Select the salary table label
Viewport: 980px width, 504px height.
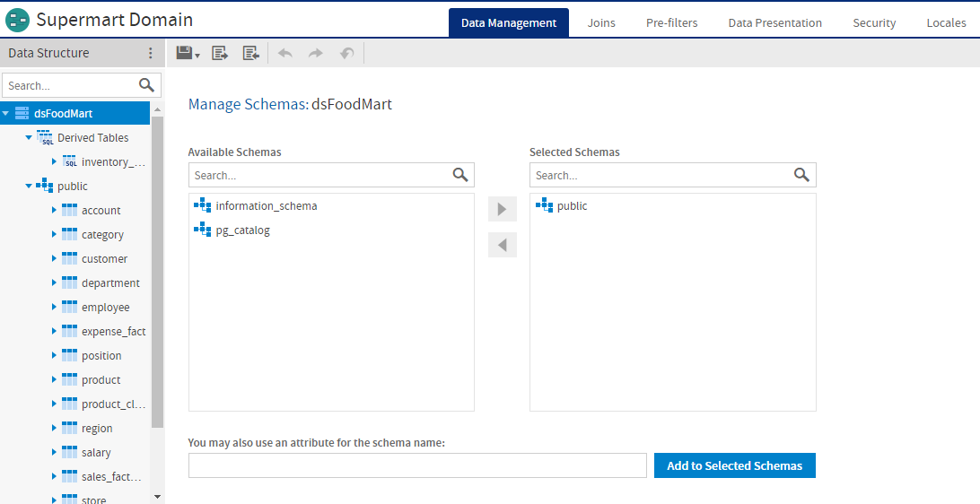point(96,452)
